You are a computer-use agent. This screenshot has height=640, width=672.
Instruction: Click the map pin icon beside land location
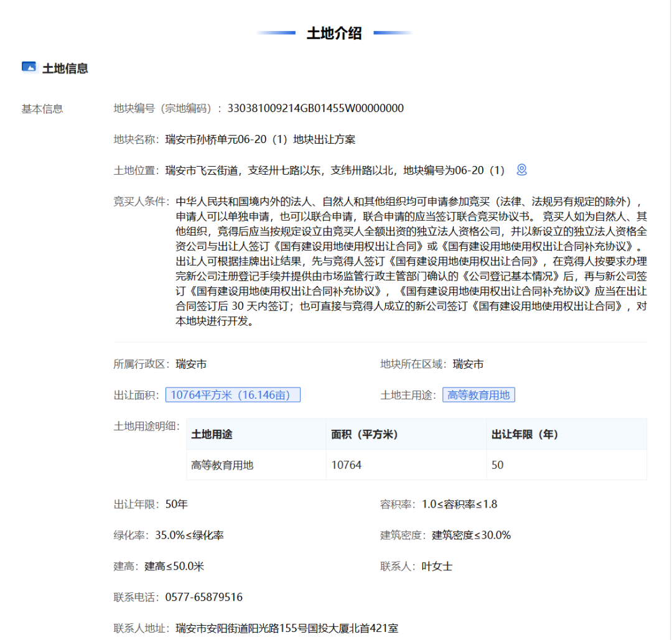[x=521, y=170]
